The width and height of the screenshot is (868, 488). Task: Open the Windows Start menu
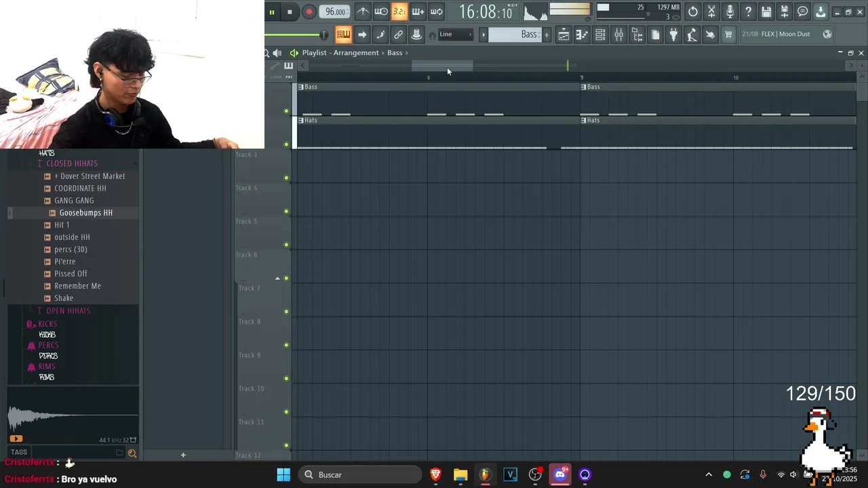coord(283,474)
